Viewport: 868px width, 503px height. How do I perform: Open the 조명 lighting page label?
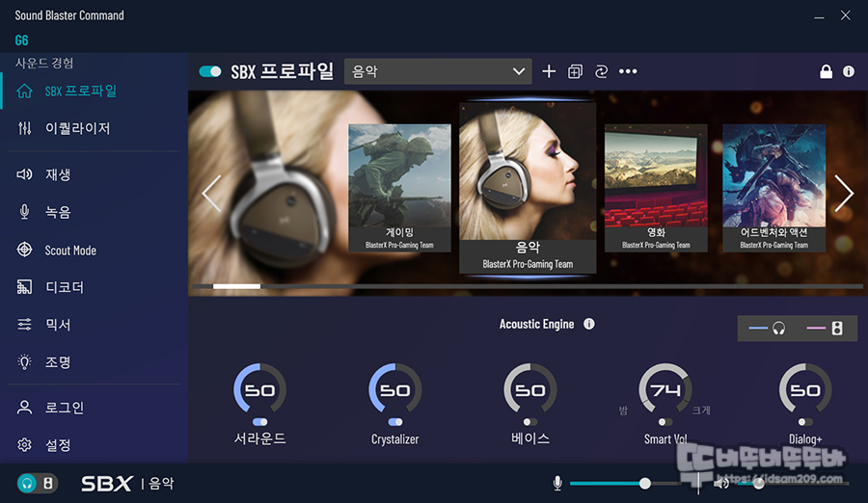58,362
